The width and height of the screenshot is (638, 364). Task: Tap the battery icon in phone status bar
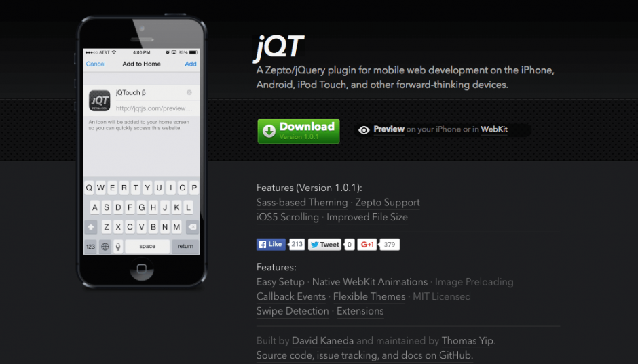193,52
